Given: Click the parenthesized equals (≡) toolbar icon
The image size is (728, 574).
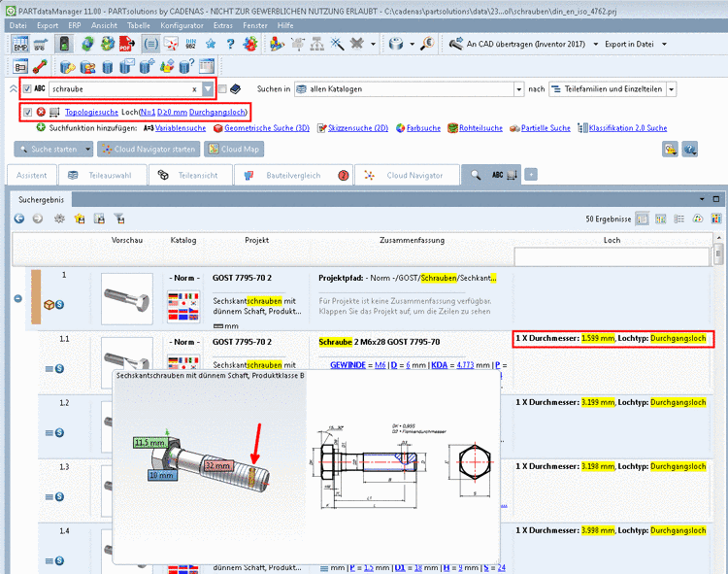Looking at the screenshot, I should click(x=150, y=44).
